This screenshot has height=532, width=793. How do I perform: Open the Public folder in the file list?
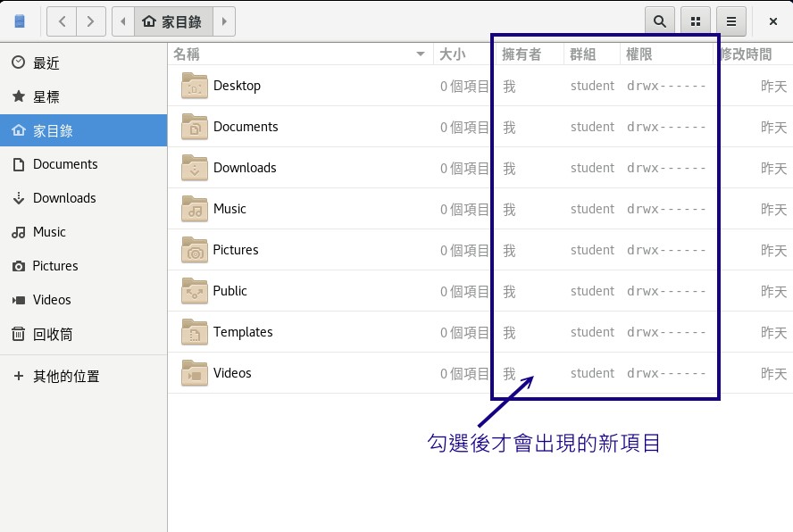(x=230, y=291)
